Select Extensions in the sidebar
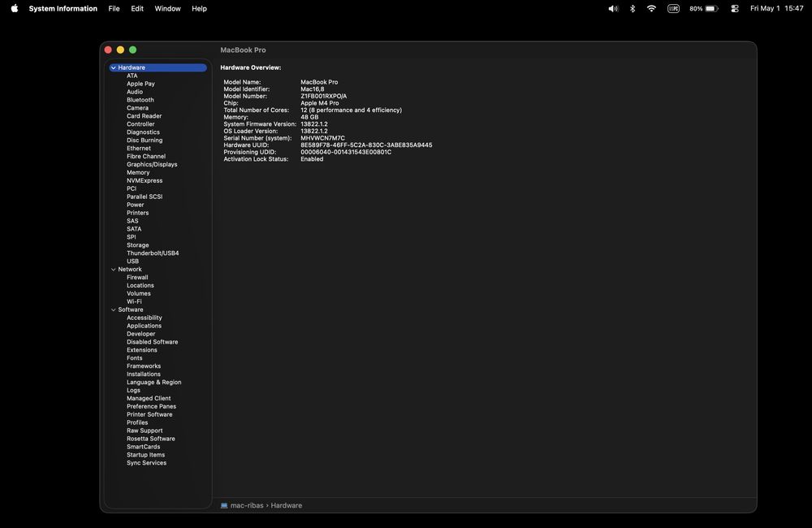Screen dimensions: 812x528 click(x=142, y=350)
